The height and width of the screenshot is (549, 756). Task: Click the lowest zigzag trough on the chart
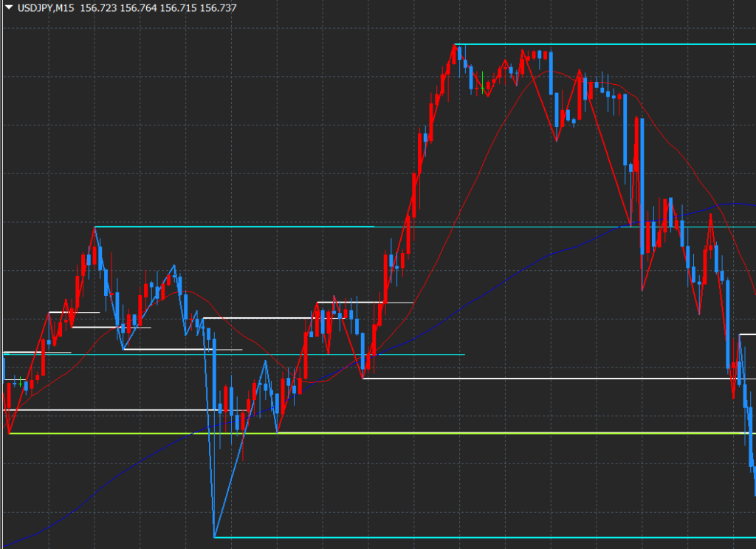pyautogui.click(x=214, y=536)
